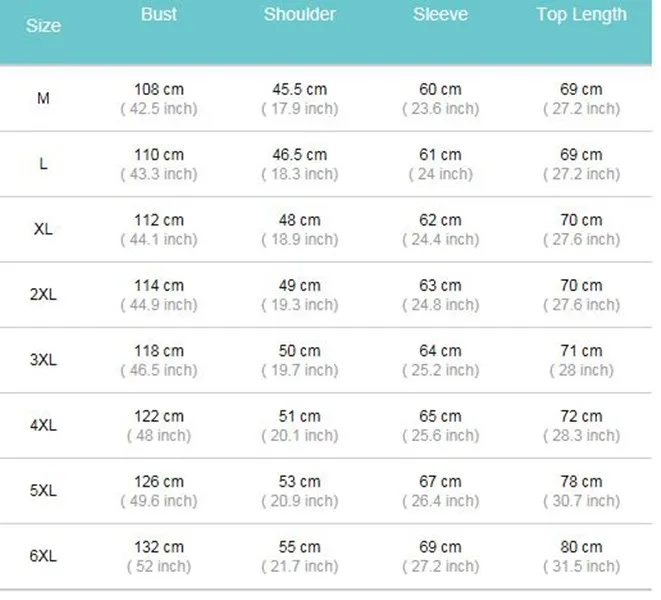Pick the 4XL size row label

[43, 425]
